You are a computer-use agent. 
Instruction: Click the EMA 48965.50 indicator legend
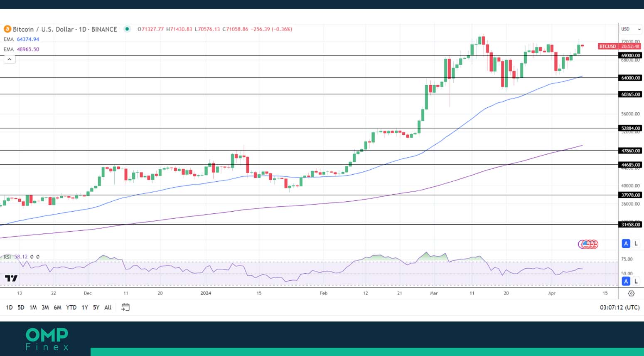[x=21, y=49]
